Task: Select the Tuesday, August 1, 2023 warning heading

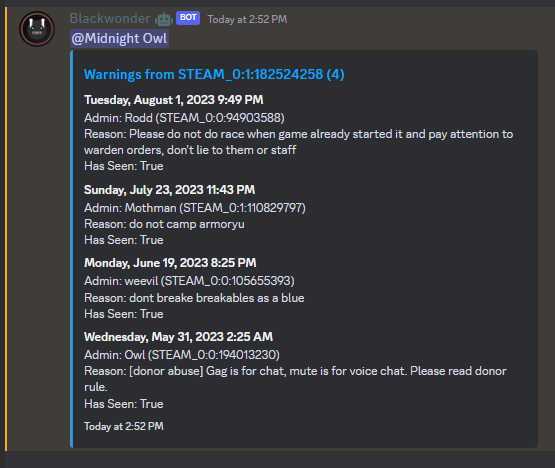Action: point(173,100)
